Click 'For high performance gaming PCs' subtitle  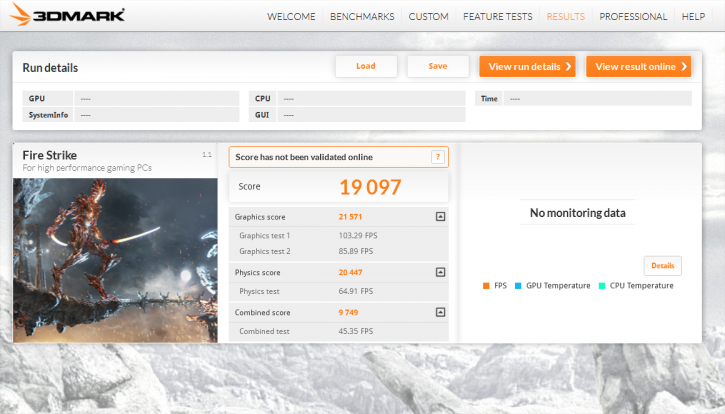[x=87, y=168]
